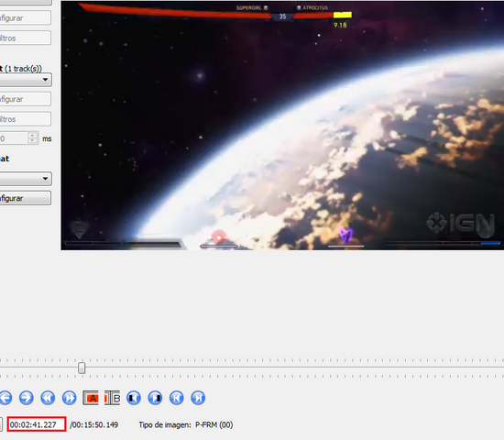504x440 pixels.
Task: Search for the next black frame
Action: click(x=155, y=398)
